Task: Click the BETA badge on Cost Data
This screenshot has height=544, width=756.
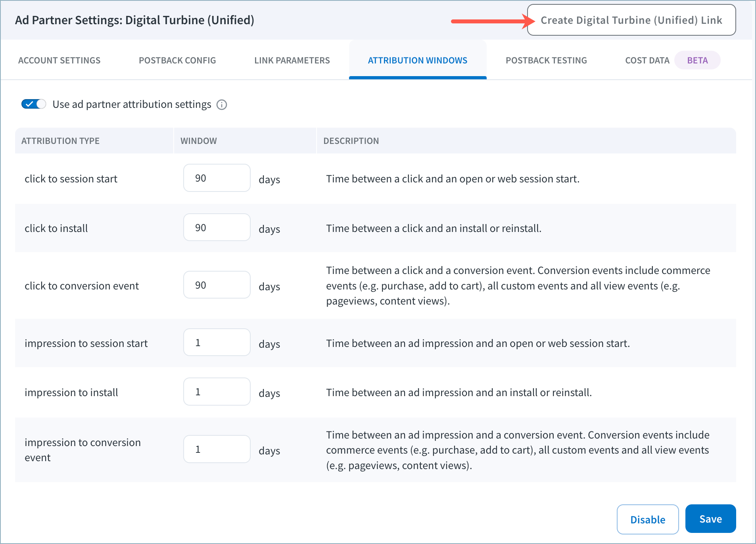Action: tap(697, 60)
